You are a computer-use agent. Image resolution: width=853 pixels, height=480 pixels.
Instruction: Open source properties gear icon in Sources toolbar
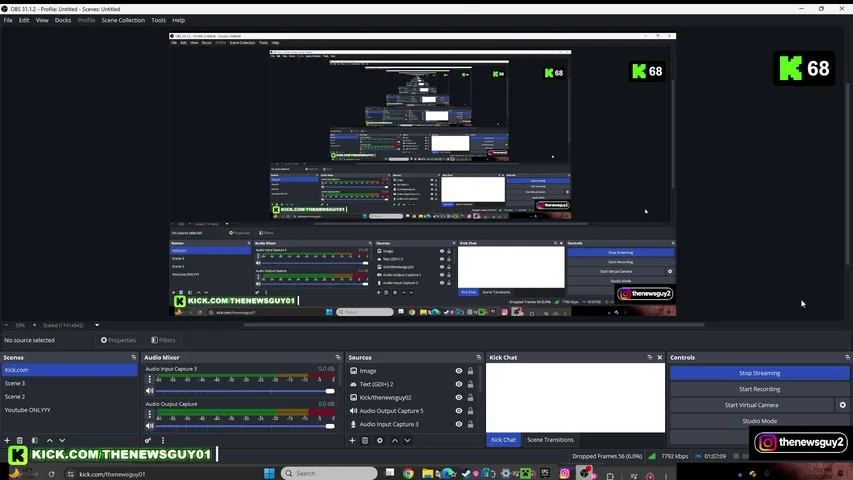(380, 440)
